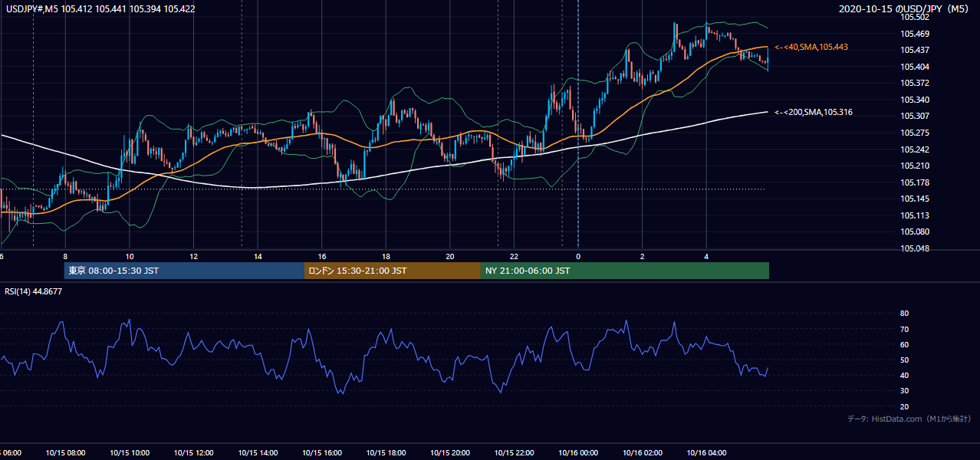Click the 10/15 18:00 time axis label
980x460 pixels.
[x=386, y=452]
